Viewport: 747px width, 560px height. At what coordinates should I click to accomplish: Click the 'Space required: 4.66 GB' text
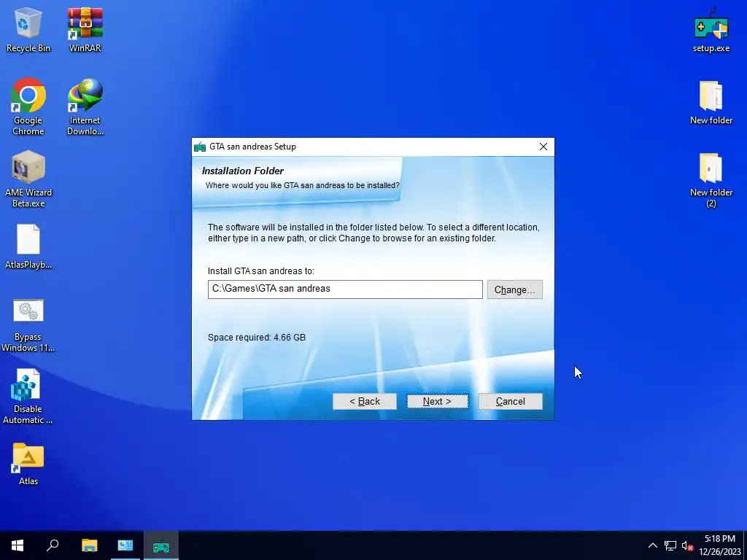[x=257, y=337]
